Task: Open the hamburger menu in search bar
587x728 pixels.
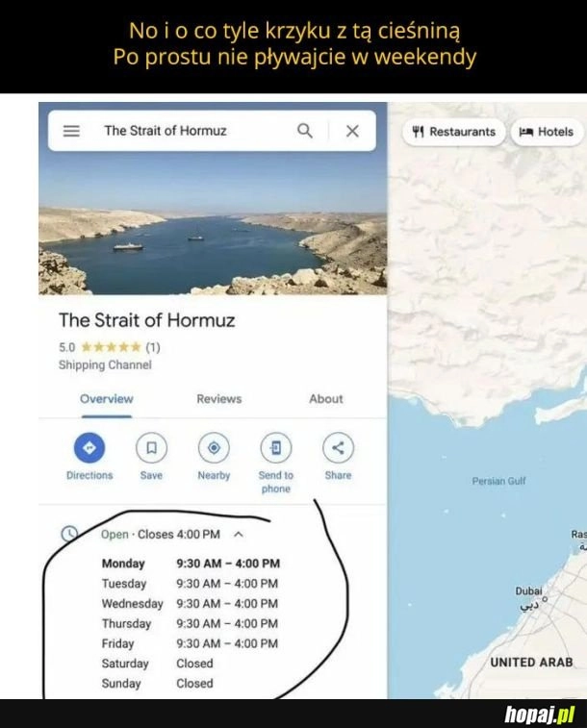Action: pyautogui.click(x=71, y=131)
